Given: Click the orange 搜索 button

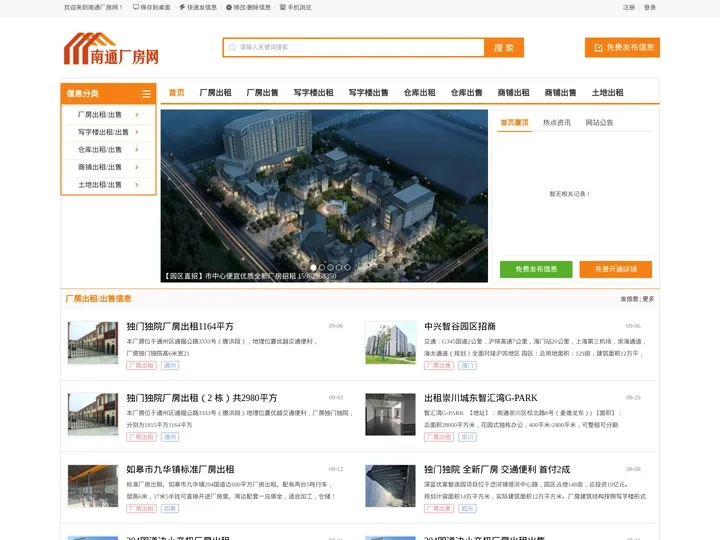Looking at the screenshot, I should [504, 48].
